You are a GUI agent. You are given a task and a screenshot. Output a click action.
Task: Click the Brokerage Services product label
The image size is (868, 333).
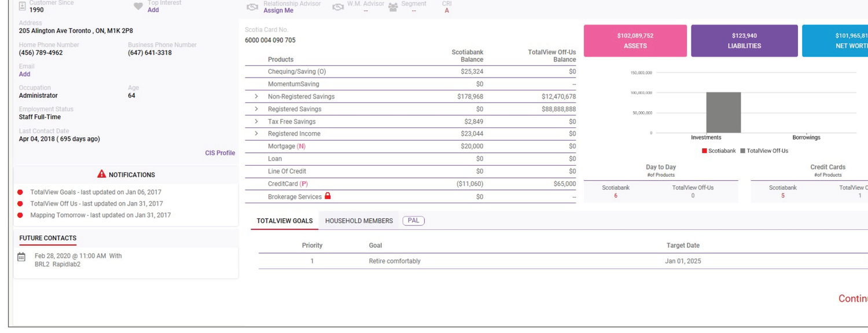click(x=295, y=197)
